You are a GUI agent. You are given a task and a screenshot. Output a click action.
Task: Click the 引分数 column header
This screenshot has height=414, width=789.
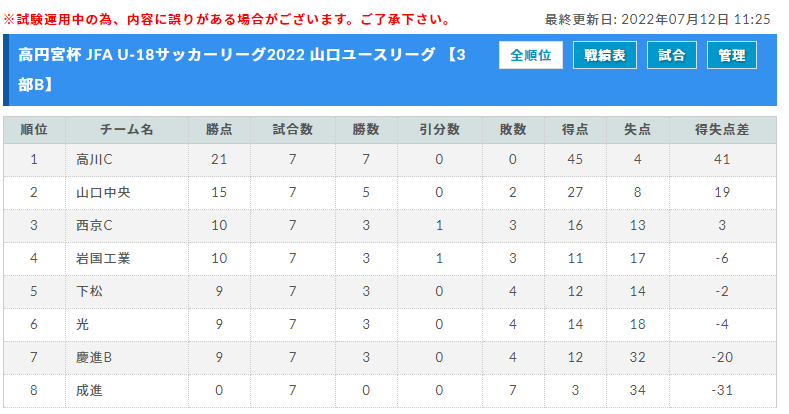(439, 130)
